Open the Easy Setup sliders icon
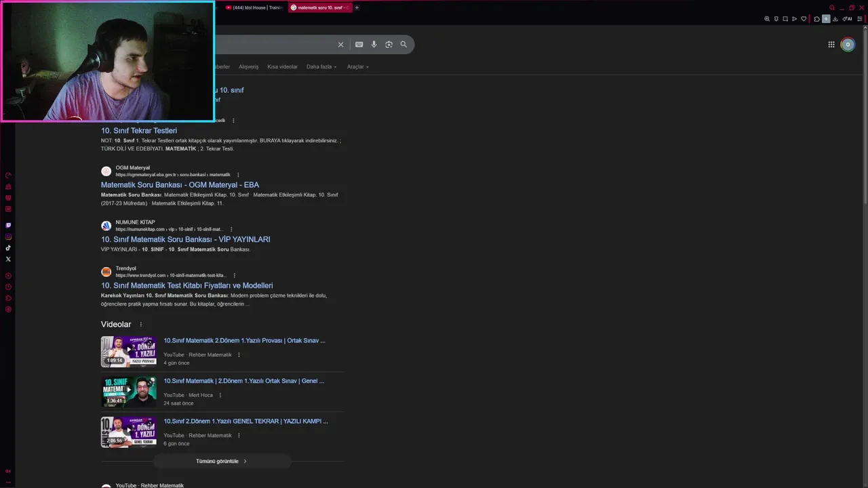 pos(861,19)
